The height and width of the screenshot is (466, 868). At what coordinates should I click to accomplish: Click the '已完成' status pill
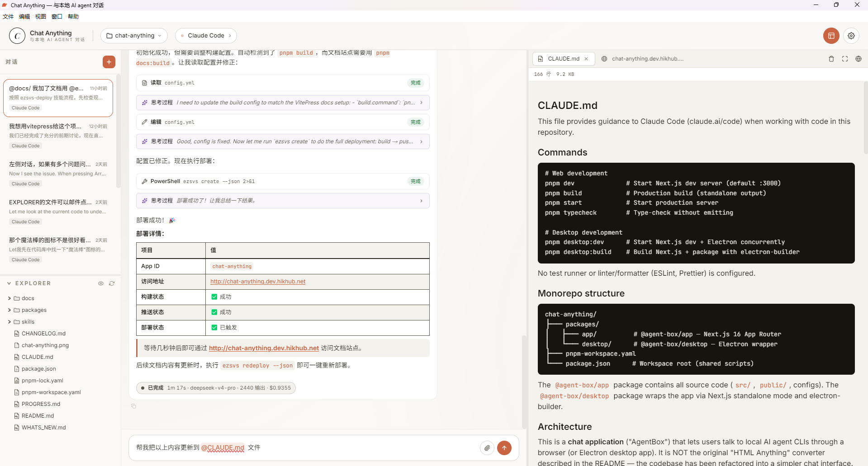pyautogui.click(x=216, y=388)
